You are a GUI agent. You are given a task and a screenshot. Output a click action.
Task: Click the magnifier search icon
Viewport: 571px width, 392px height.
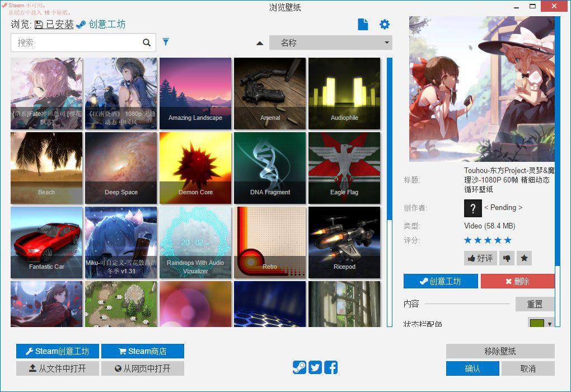point(147,43)
